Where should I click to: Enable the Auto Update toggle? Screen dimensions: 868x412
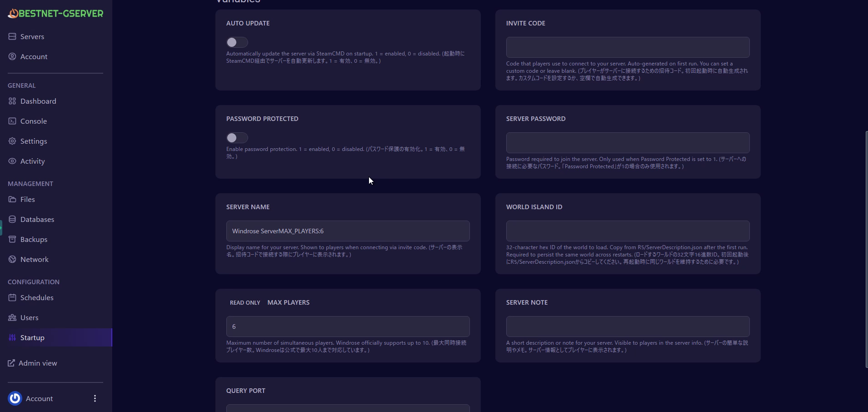[237, 42]
